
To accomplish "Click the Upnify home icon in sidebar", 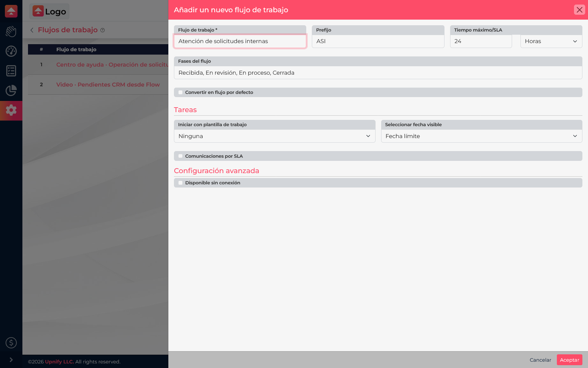I will coord(11,11).
